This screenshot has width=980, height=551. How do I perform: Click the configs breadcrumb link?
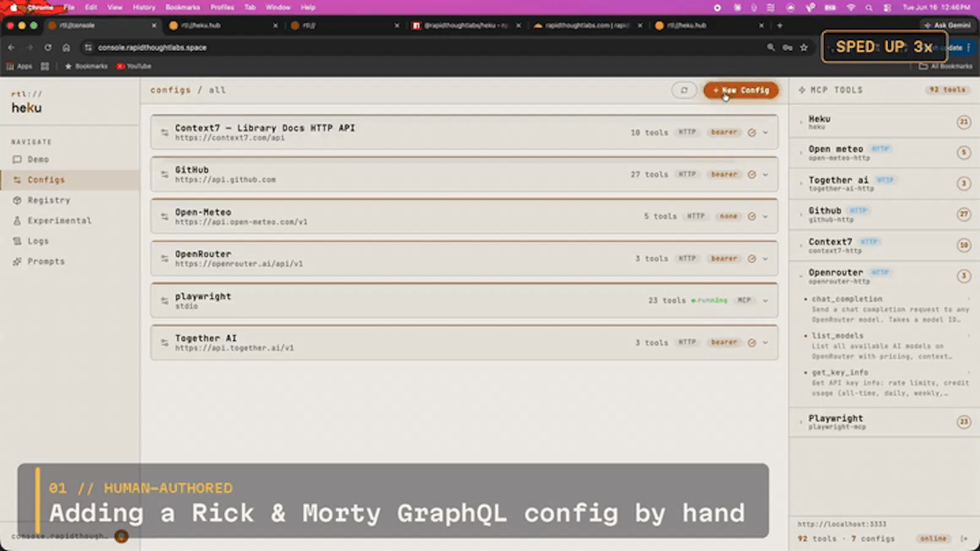[x=170, y=90]
